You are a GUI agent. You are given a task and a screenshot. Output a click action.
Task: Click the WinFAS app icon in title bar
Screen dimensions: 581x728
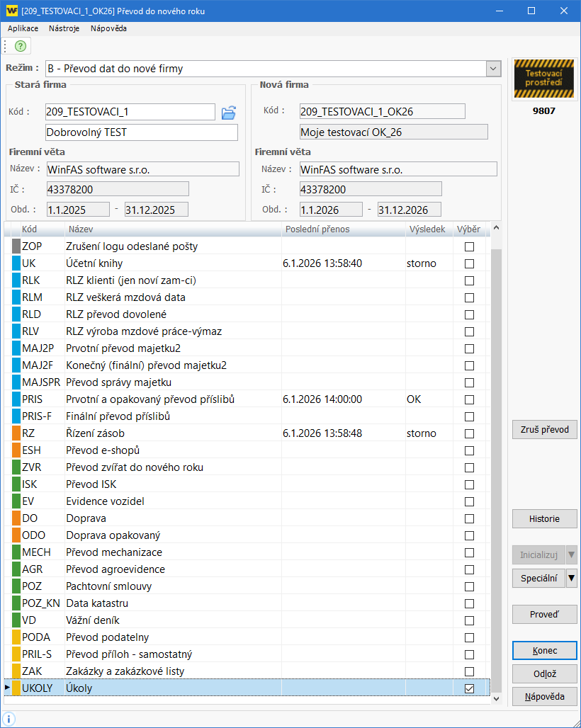(11, 11)
